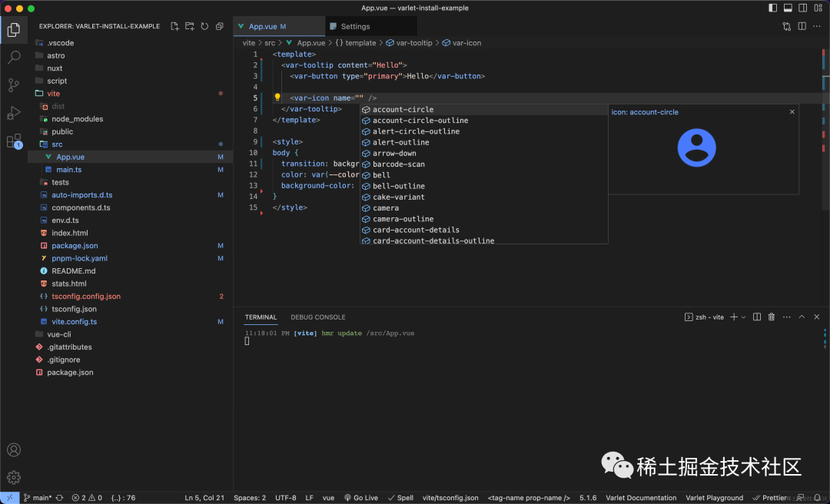
Task: Switch to the Settings editor tab
Action: point(371,26)
